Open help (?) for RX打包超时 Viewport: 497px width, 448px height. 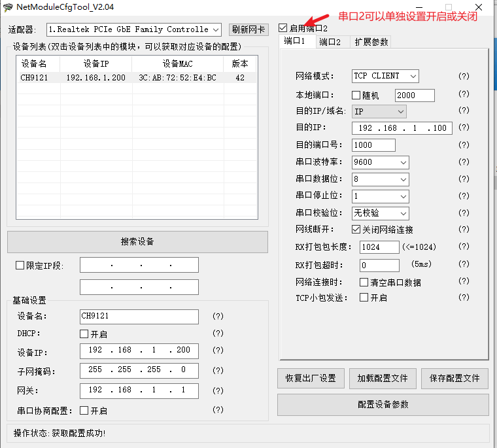464,264
